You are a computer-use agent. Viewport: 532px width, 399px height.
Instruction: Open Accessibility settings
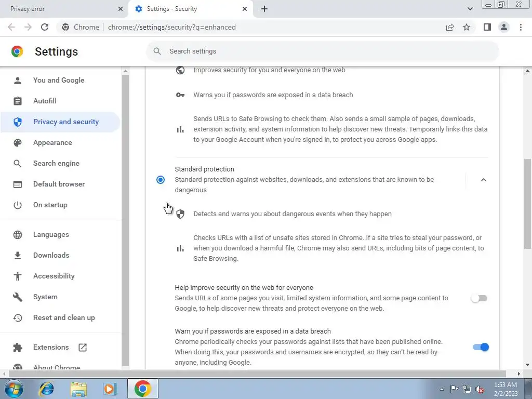click(x=60, y=276)
